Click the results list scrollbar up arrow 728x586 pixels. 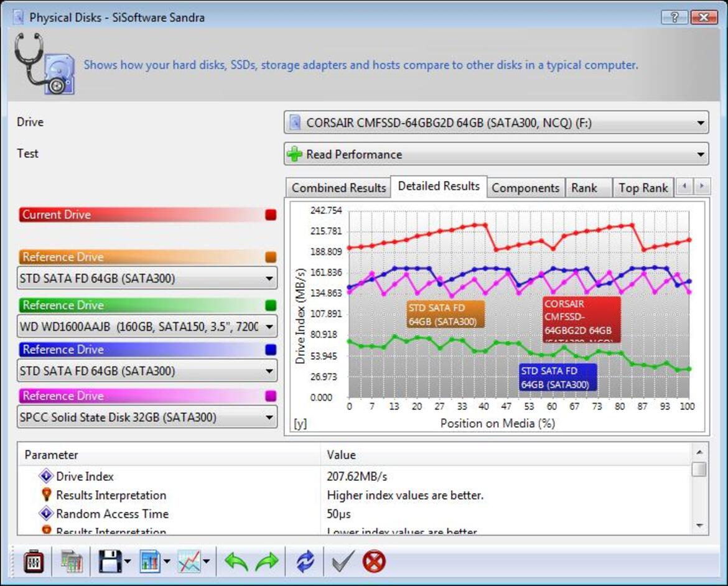point(699,452)
